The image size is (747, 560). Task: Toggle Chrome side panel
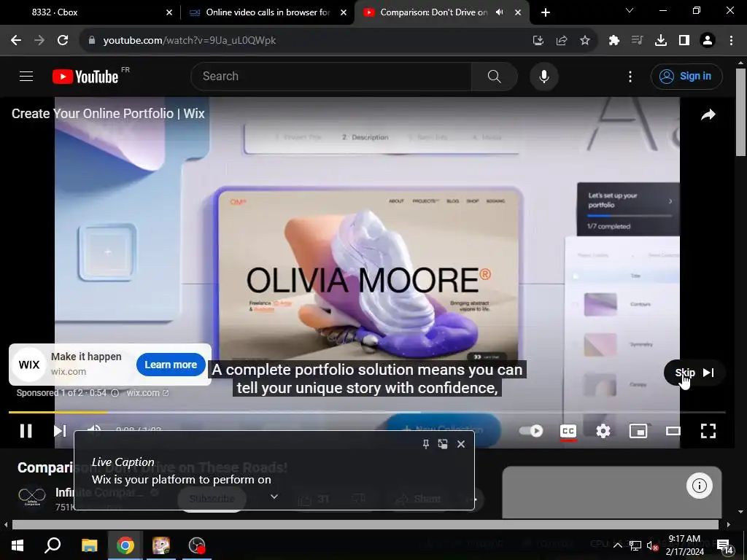pos(684,41)
